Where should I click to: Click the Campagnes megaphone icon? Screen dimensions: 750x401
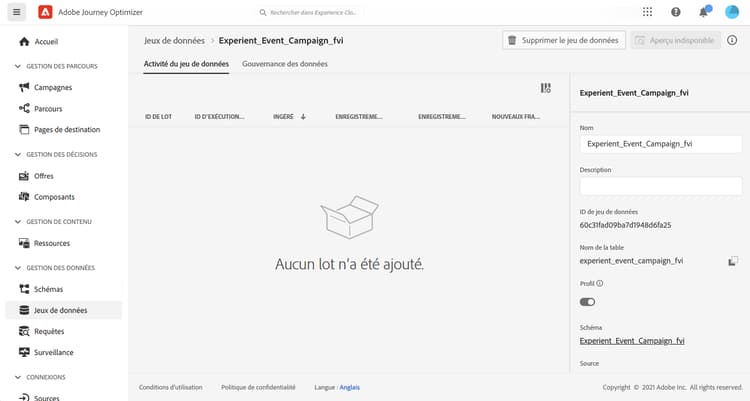tap(24, 87)
